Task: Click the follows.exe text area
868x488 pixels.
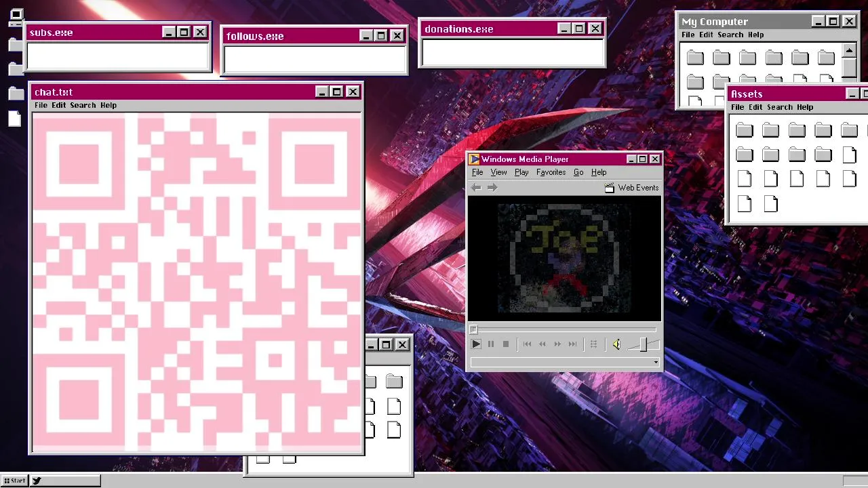Action: pos(315,59)
